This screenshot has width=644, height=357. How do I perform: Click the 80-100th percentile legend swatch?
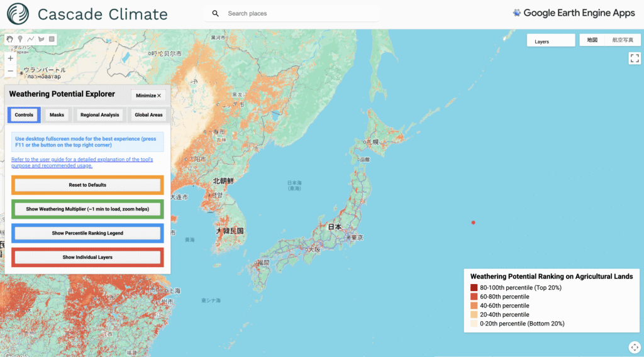pos(474,288)
